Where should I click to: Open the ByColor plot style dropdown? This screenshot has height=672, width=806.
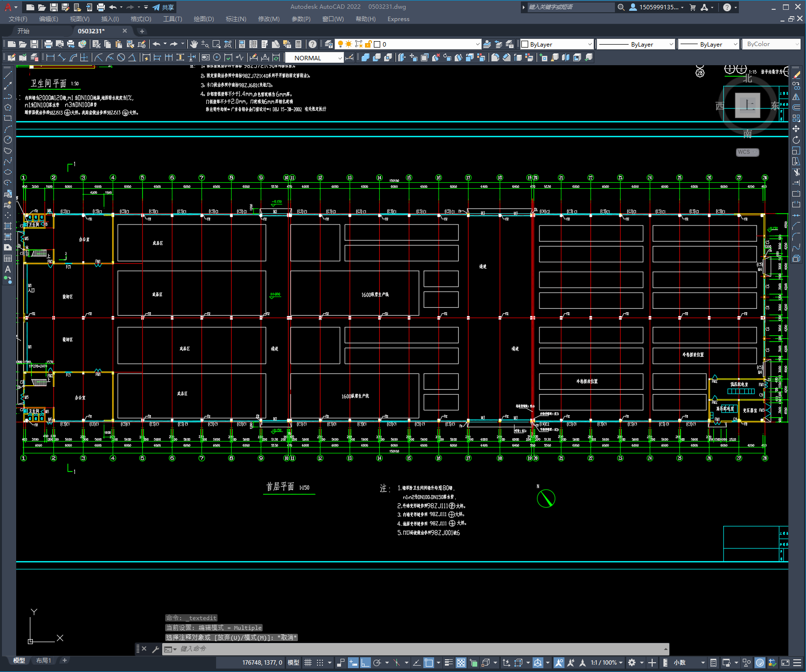[772, 44]
